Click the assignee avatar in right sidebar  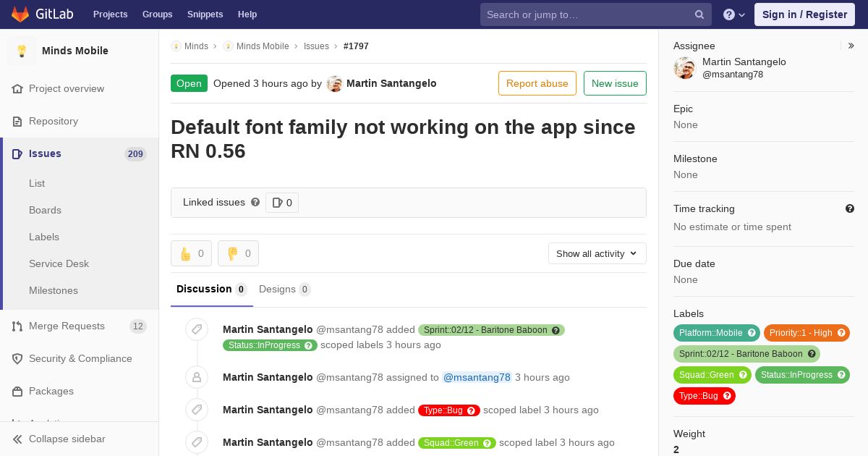[684, 68]
